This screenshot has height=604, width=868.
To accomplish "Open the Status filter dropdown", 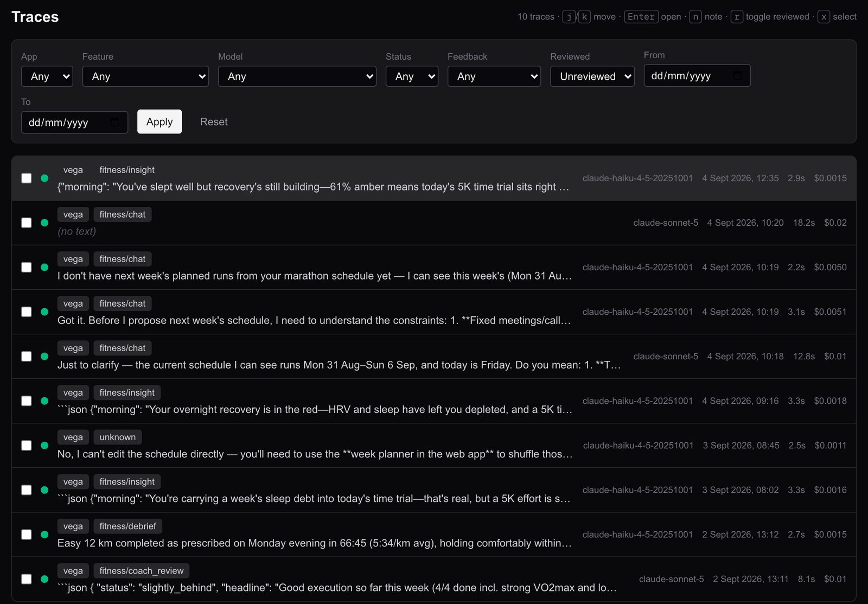I will (x=412, y=77).
